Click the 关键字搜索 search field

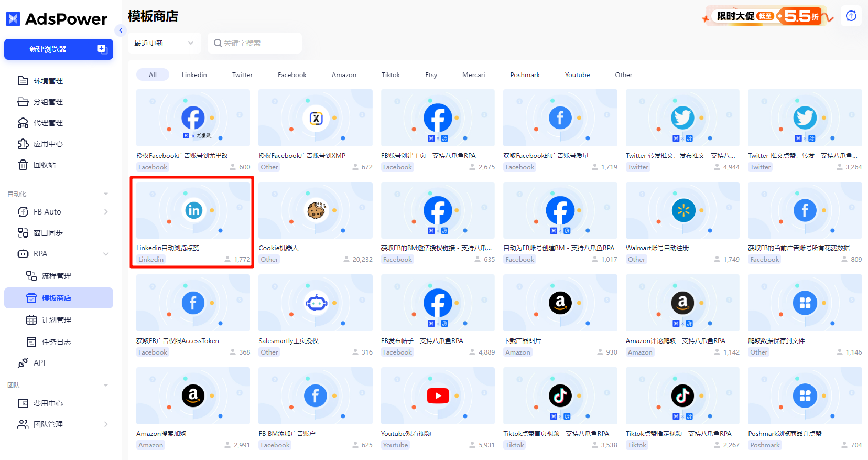point(255,43)
